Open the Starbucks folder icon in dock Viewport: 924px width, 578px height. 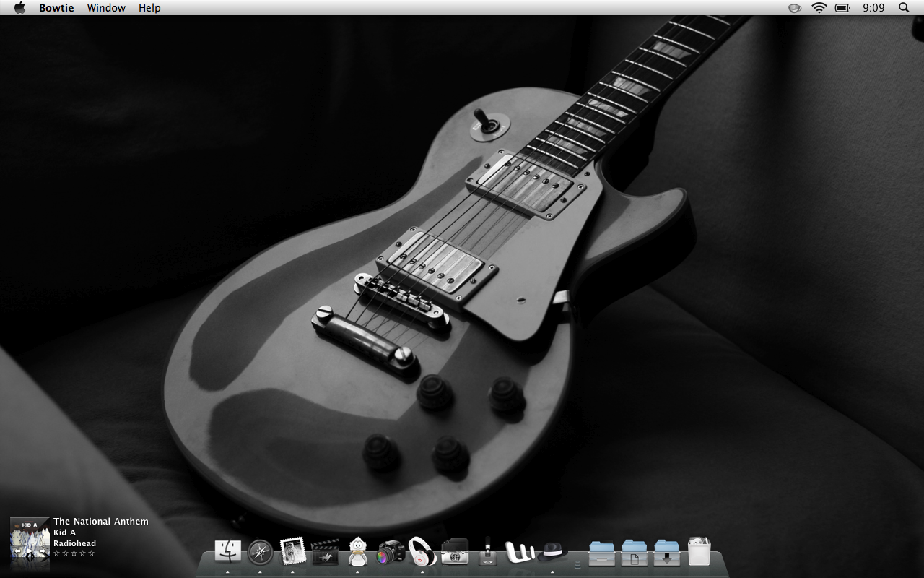coord(455,552)
